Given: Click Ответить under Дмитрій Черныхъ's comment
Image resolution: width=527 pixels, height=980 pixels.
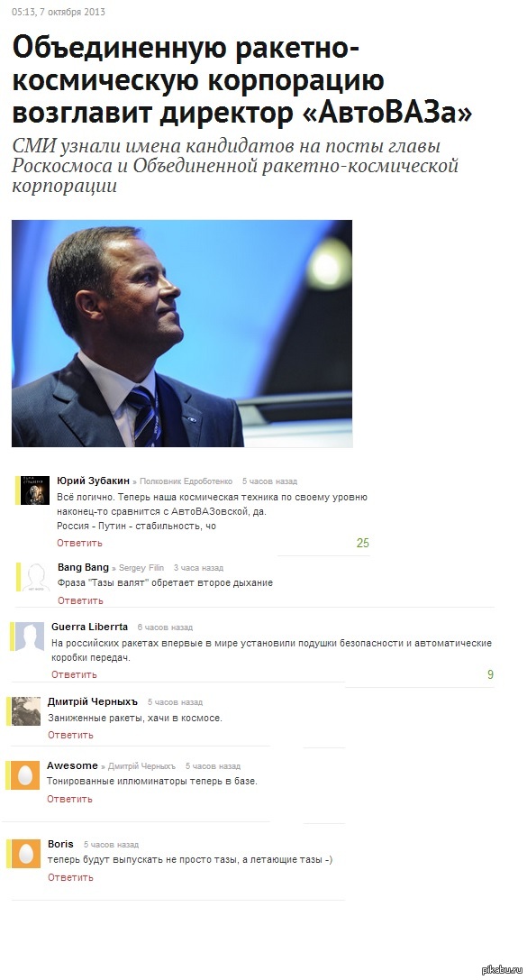Looking at the screenshot, I should [x=70, y=735].
